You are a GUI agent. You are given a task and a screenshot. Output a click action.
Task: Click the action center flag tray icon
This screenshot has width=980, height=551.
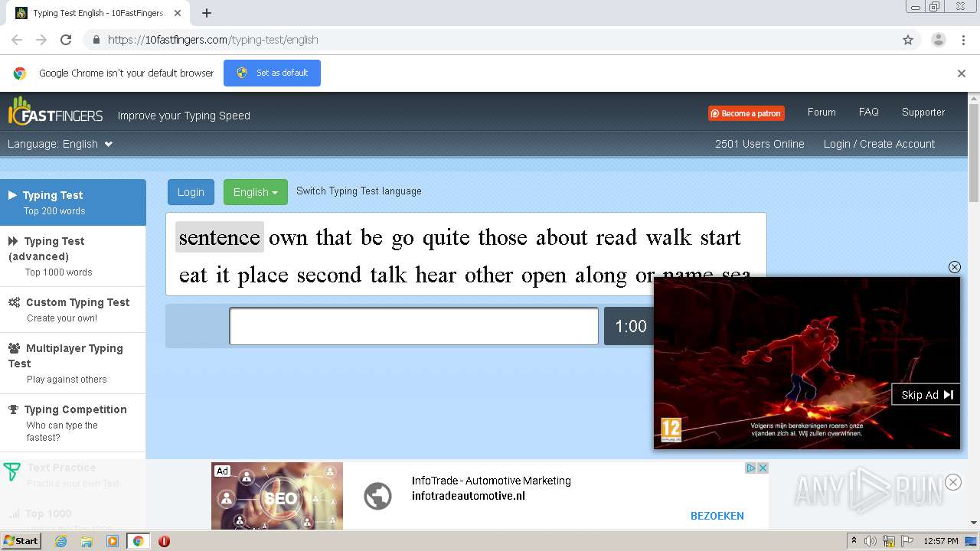point(907,541)
